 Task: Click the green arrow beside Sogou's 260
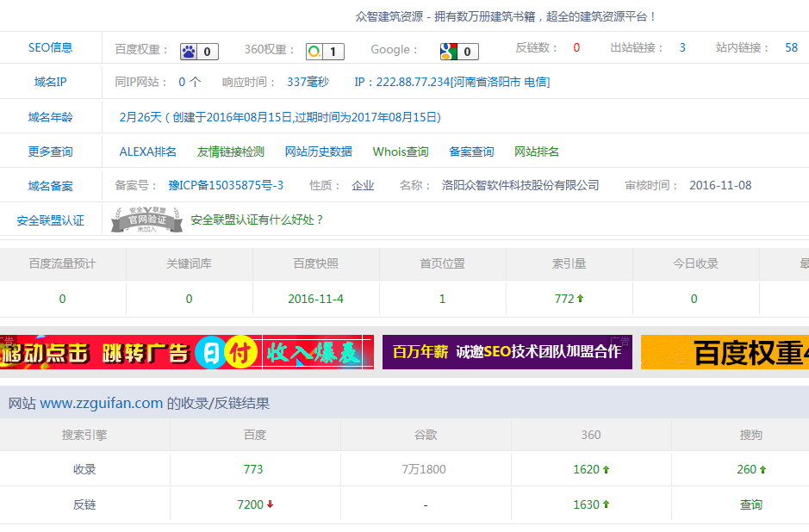(762, 470)
